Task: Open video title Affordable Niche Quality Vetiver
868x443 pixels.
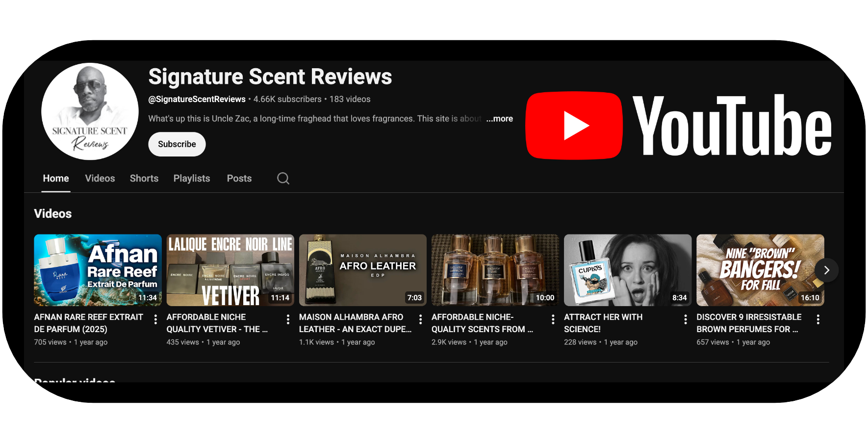Action: (x=217, y=323)
